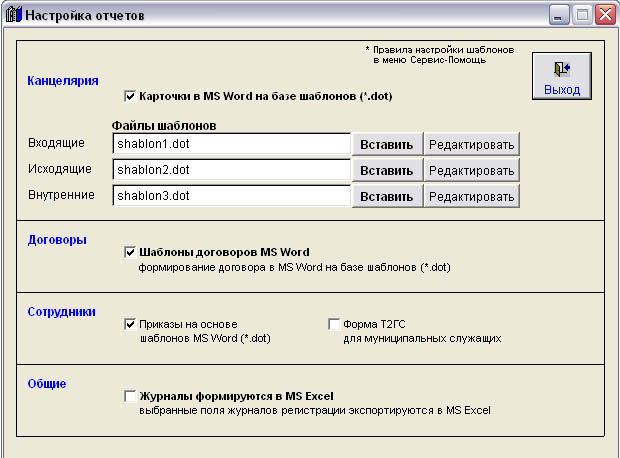Click the books icon in title bar

13,15
